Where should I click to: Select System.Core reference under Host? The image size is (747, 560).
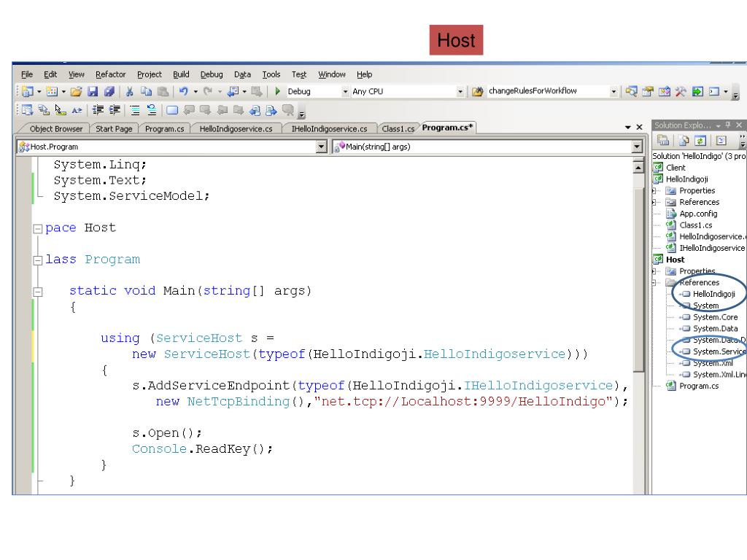pos(715,318)
